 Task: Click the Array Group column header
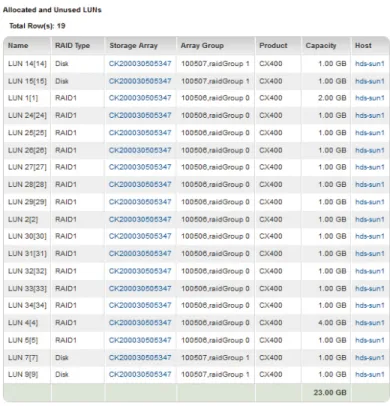(202, 46)
